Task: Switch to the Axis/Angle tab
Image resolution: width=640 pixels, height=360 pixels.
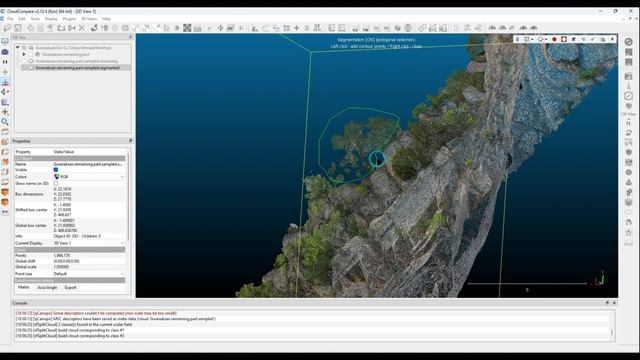Action: click(47, 288)
